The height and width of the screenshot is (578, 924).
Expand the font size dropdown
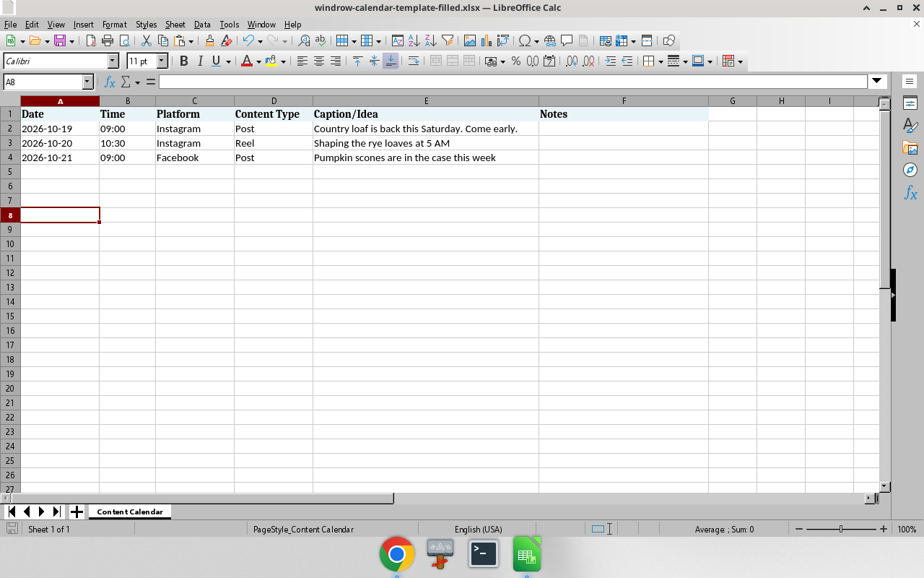coord(162,61)
